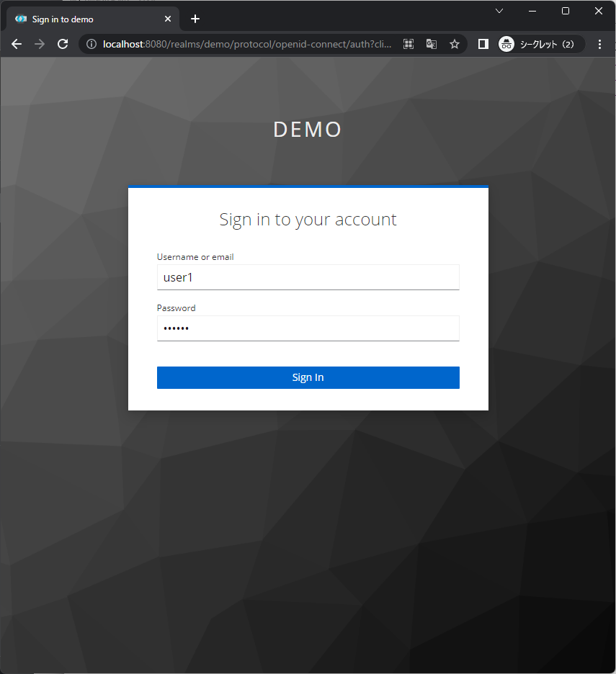Click the address bar URL
The height and width of the screenshot is (674, 616).
247,44
